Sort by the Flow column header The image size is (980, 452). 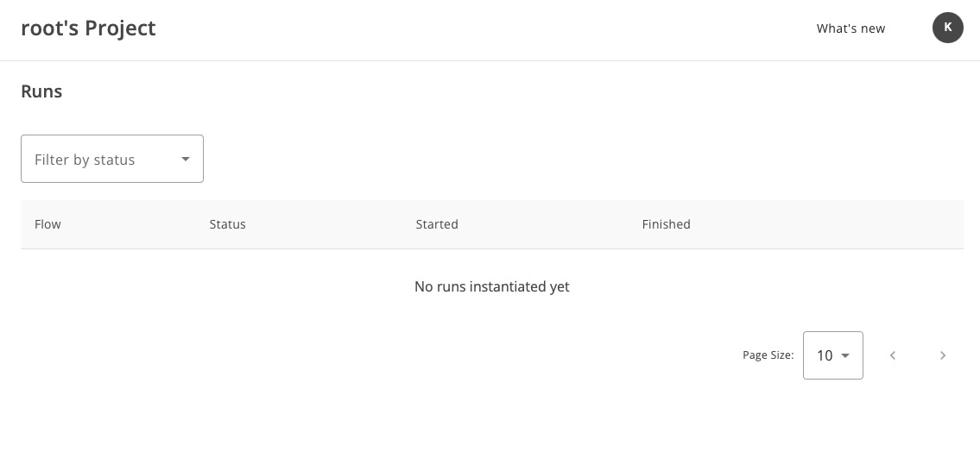click(47, 224)
